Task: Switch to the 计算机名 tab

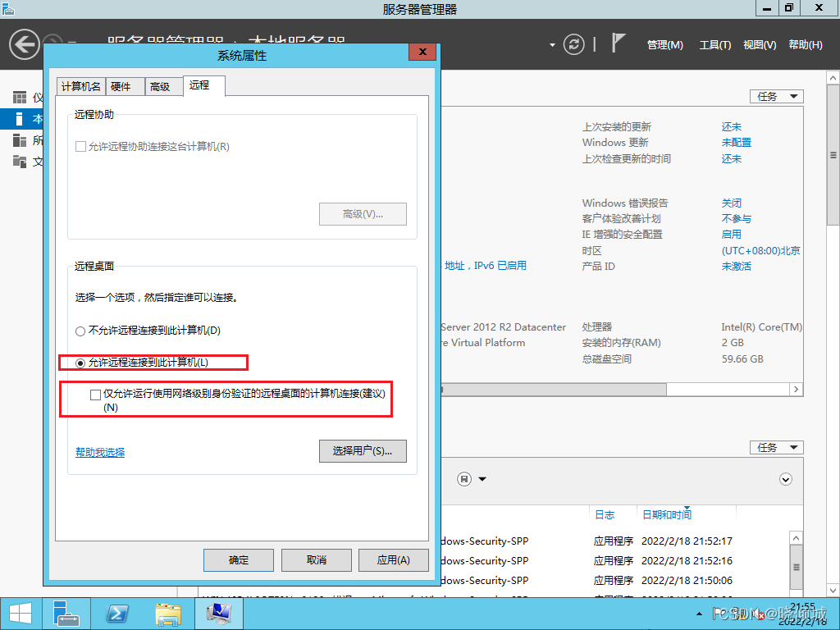Action: coord(81,87)
